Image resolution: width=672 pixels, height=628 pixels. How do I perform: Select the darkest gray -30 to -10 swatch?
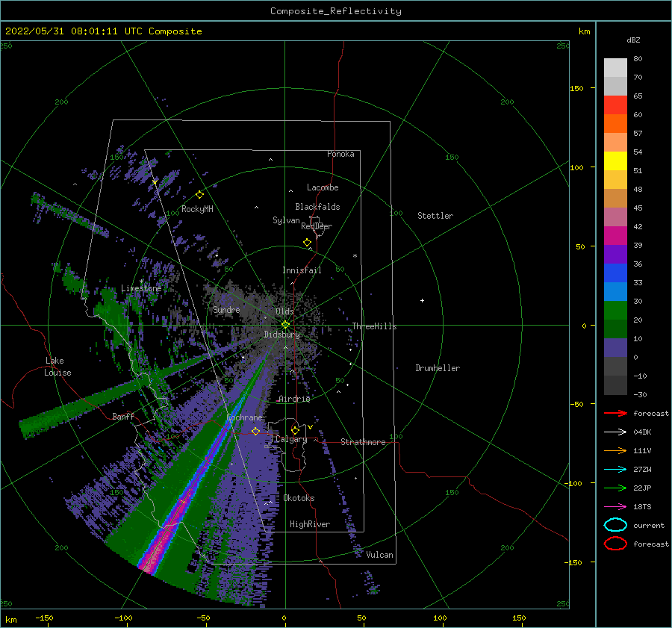point(615,385)
